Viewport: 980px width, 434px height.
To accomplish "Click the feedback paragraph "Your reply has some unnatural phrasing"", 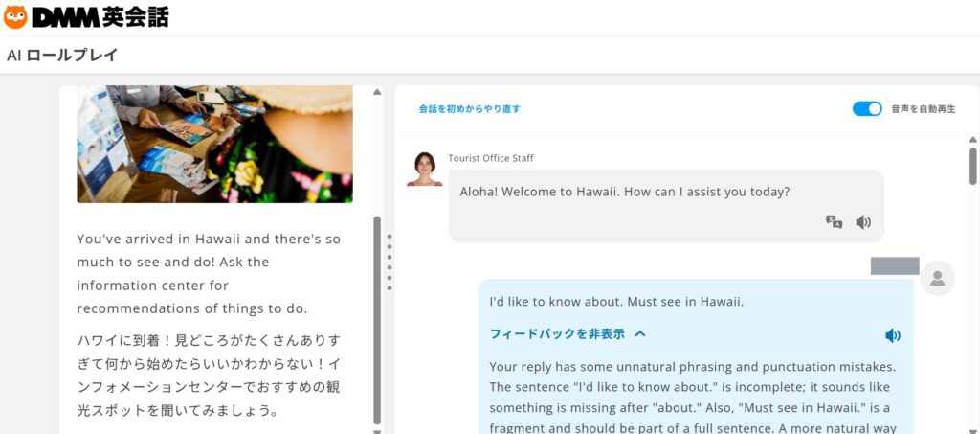I will coord(693,397).
